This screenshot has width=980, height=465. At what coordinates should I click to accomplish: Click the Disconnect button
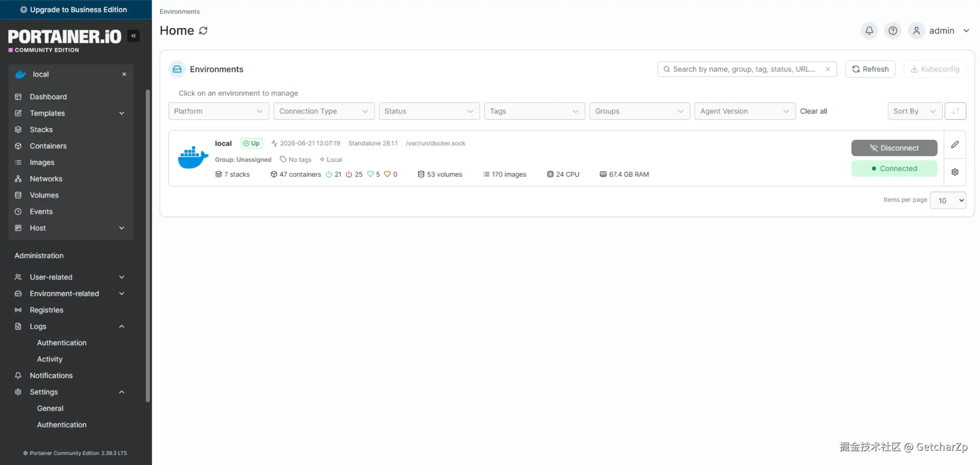point(894,148)
